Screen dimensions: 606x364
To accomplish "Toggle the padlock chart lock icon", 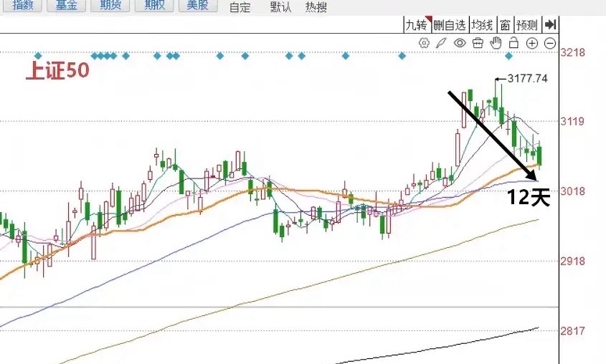I will (513, 42).
